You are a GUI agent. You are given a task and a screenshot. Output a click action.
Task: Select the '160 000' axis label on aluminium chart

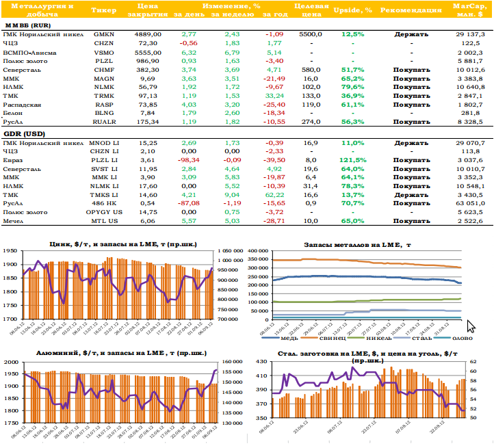pos(232,362)
